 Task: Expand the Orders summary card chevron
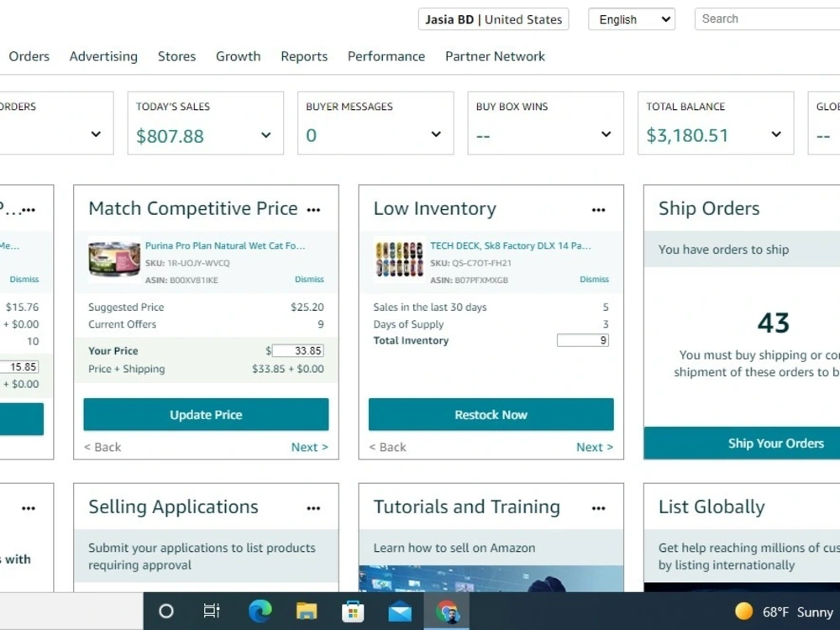(96, 134)
